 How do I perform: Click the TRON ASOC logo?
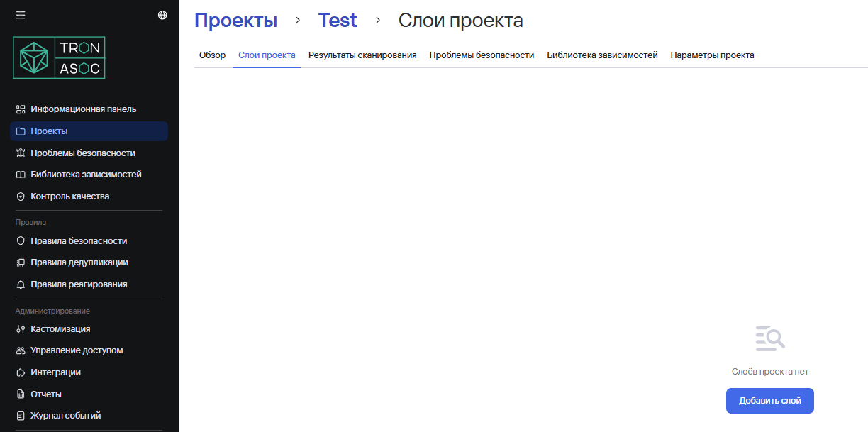point(59,57)
